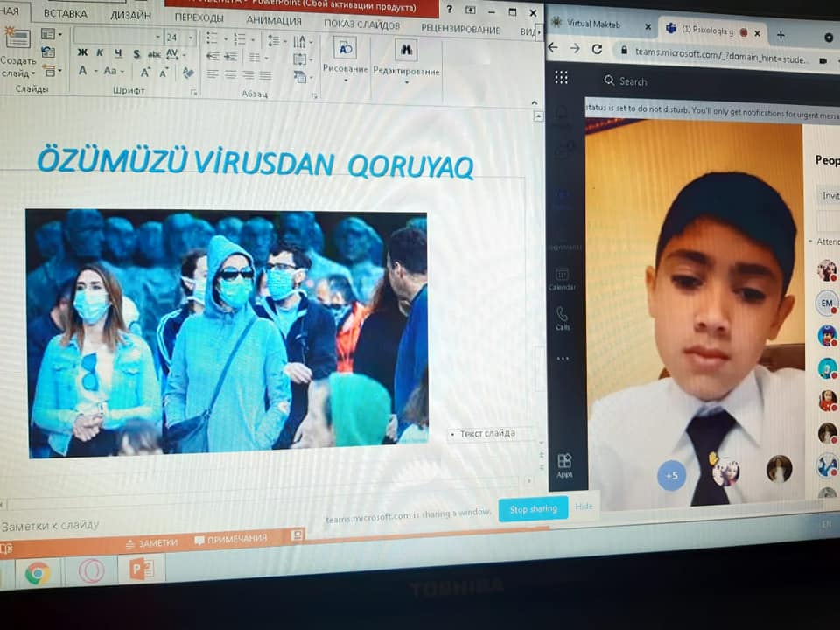Viewport: 840px width, 630px height.
Task: Open the font name combo box
Action: pyautogui.click(x=117, y=36)
